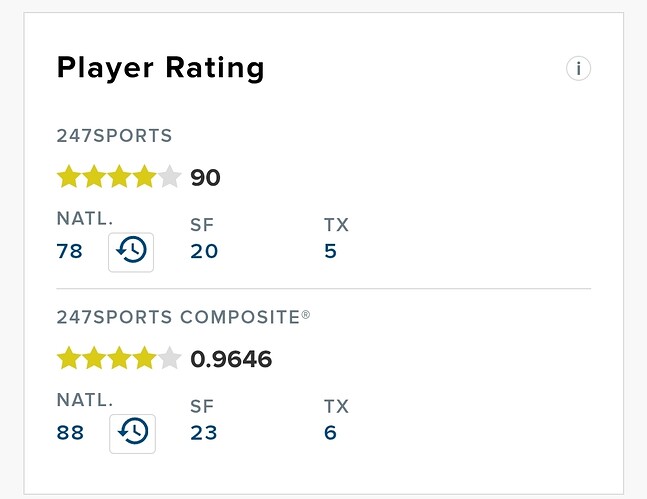The width and height of the screenshot is (647, 499).
Task: Click the 247Sports rating score 90
Action: click(205, 178)
